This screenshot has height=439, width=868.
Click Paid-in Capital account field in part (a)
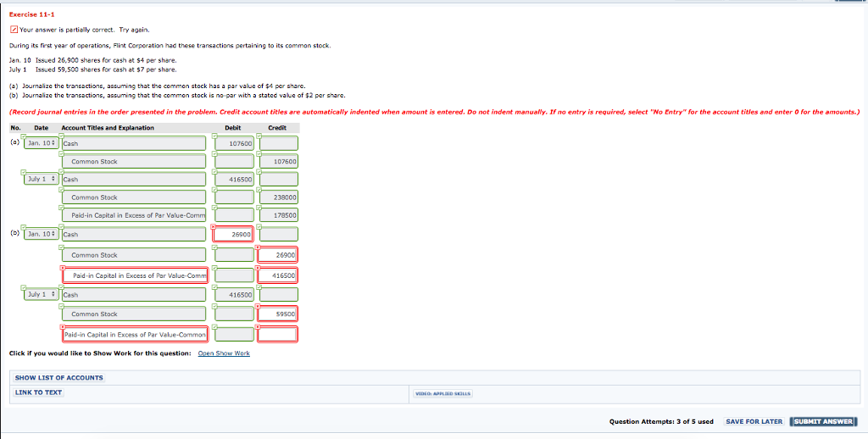click(x=134, y=215)
